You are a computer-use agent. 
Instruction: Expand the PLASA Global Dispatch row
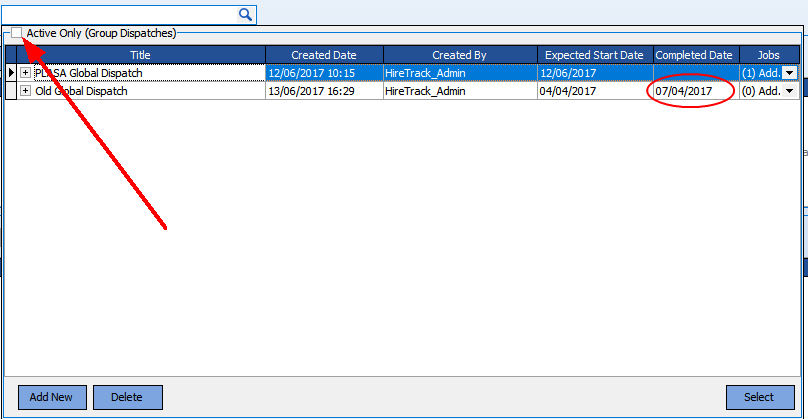[26, 73]
